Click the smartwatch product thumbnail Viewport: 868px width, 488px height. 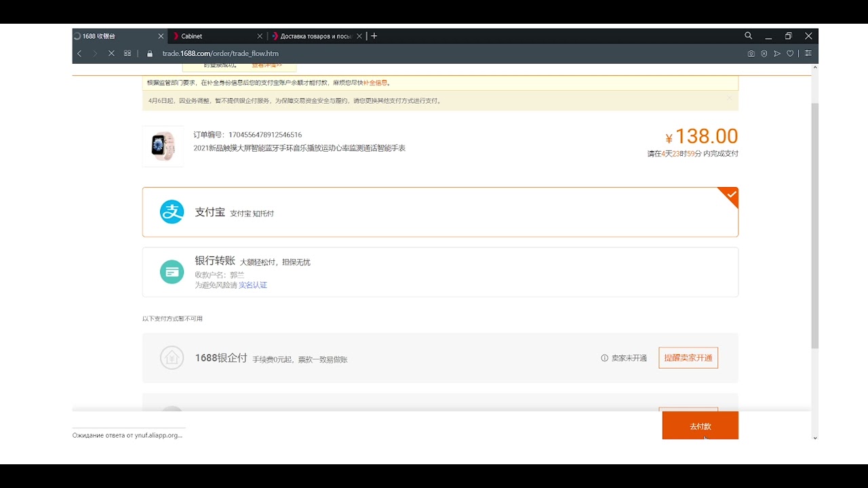click(x=163, y=146)
